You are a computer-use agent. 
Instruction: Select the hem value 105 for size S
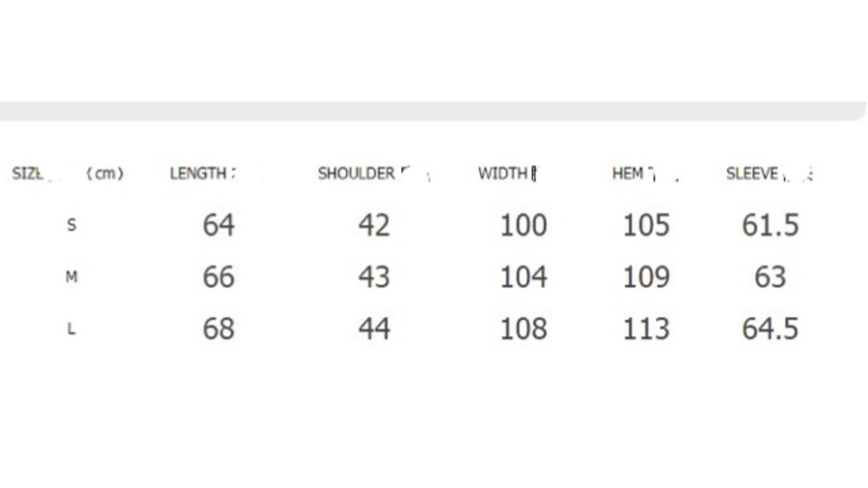click(646, 225)
